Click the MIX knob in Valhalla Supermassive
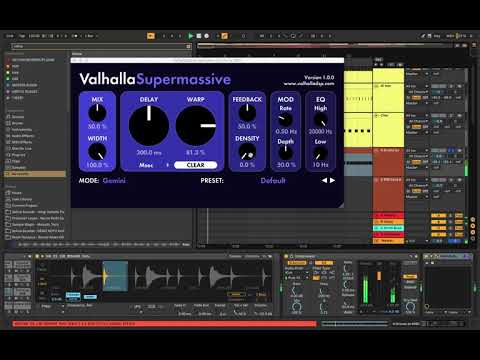Image resolution: width=480 pixels, height=360 pixels. (97, 113)
